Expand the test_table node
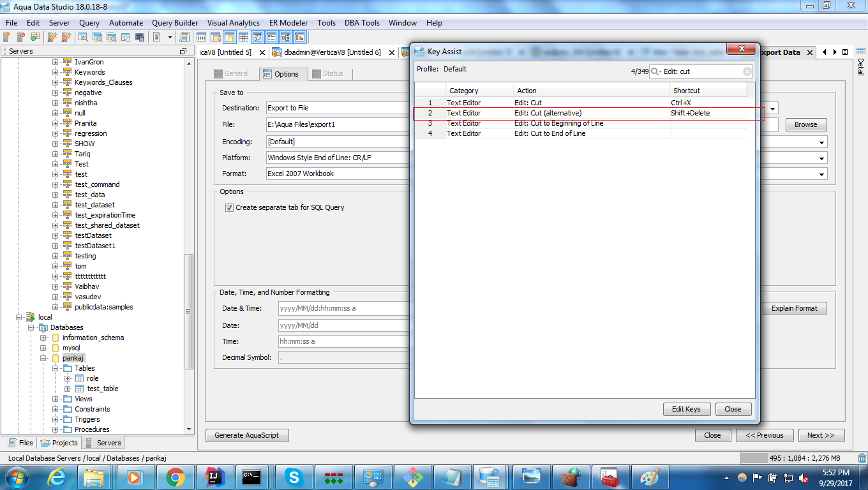Viewport: 868px width, 490px height. [67, 389]
